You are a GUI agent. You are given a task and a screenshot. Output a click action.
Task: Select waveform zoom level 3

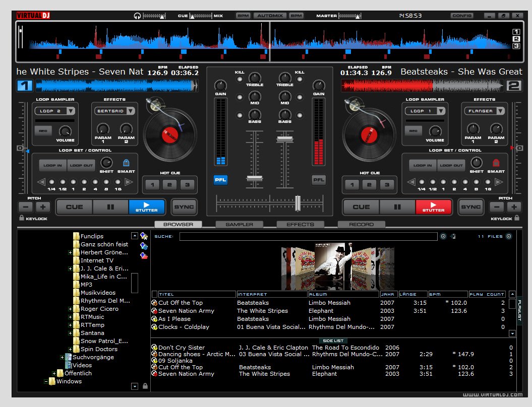click(516, 46)
